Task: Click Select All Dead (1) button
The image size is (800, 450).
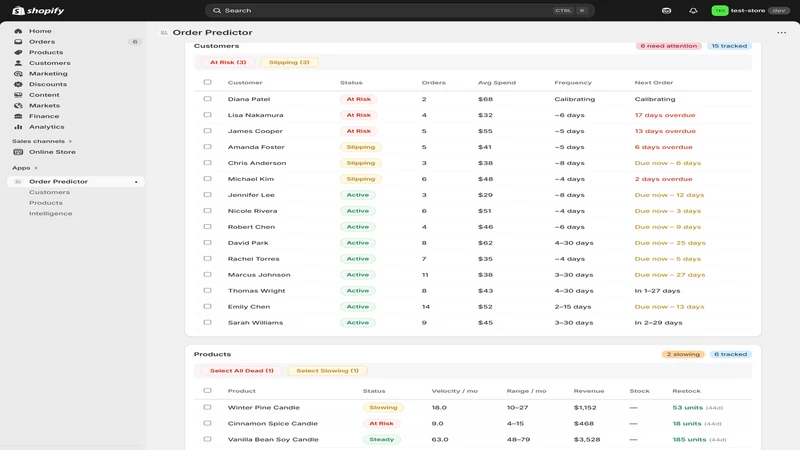Action: click(x=242, y=371)
